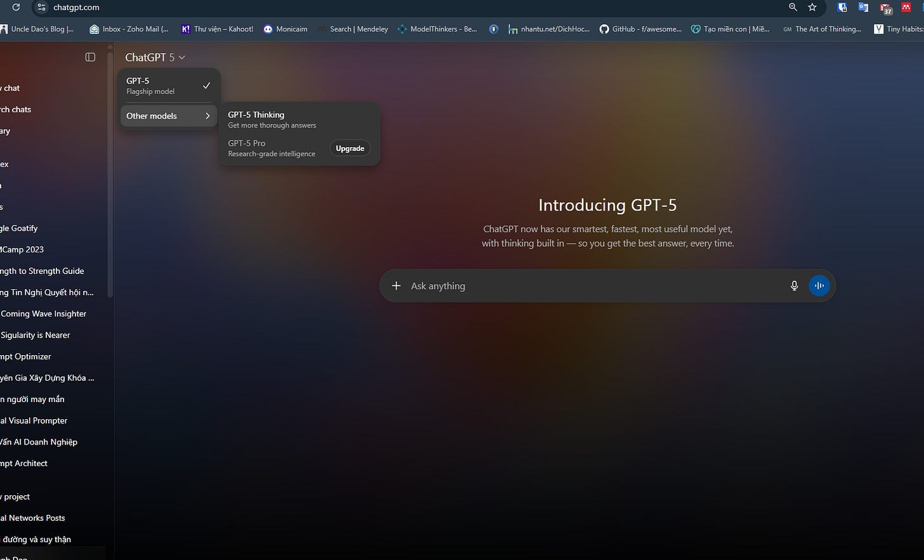
Task: Open the Search | Mendeley bookmark
Action: (353, 29)
